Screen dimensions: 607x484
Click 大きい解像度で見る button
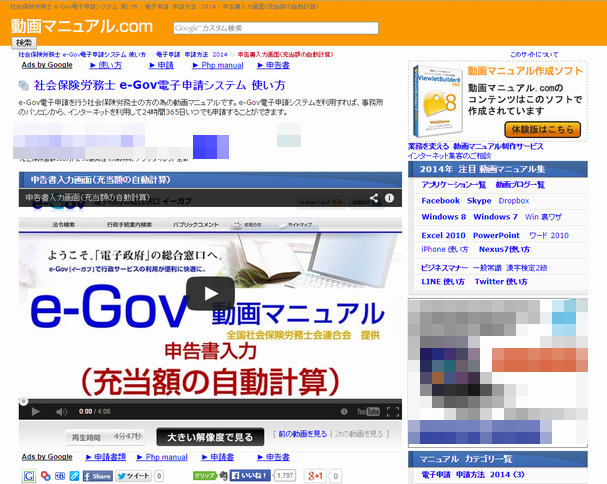[210, 437]
